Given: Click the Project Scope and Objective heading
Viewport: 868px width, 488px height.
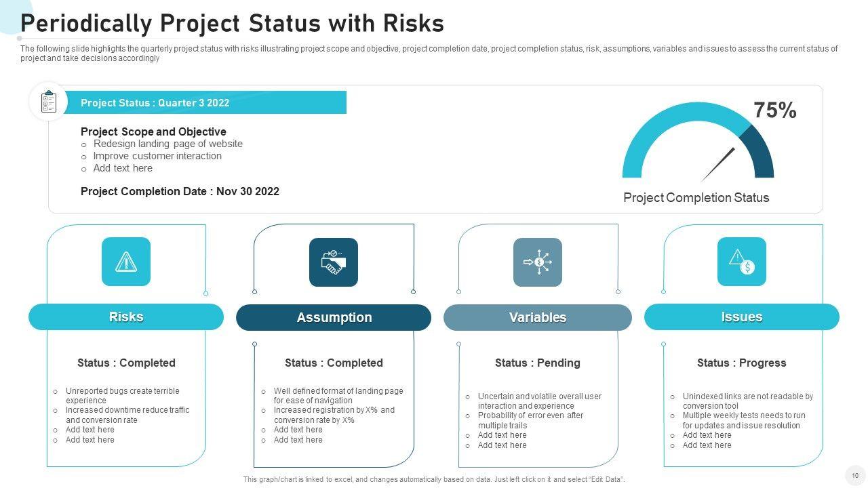Looking at the screenshot, I should [153, 131].
